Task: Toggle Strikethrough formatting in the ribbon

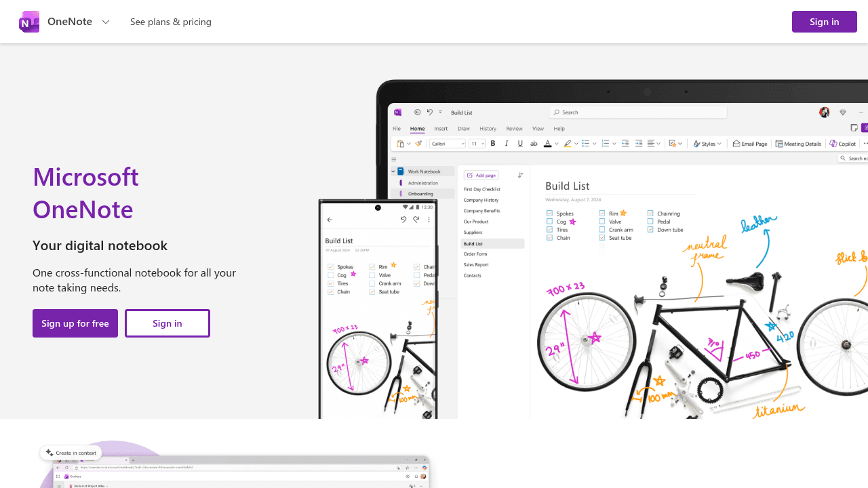Action: tap(534, 144)
